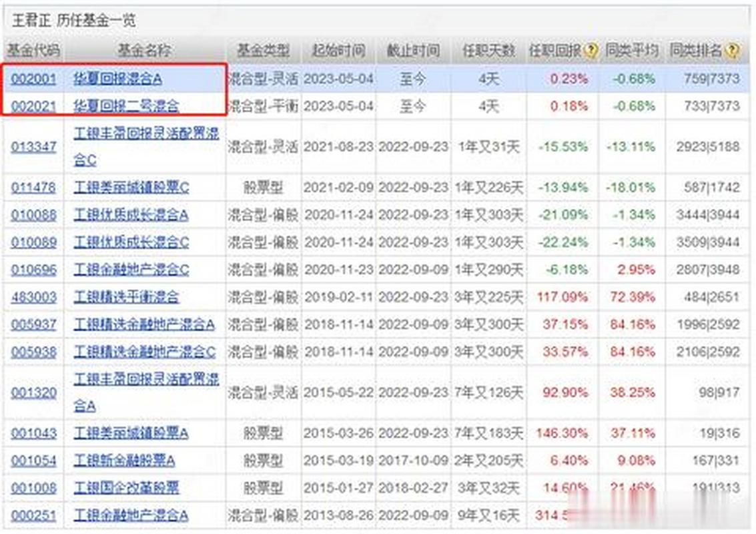Click the 基金类型 column header
Screen dimensions: 756x534
pyautogui.click(x=264, y=50)
